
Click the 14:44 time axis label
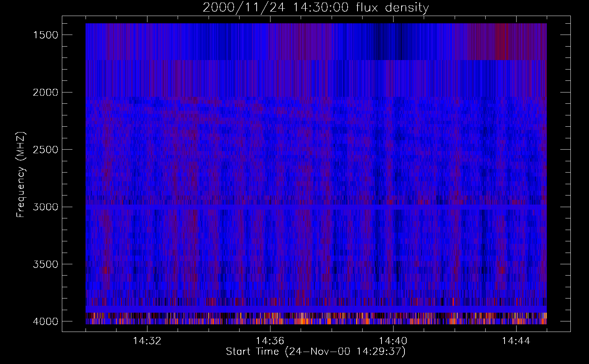coord(516,341)
